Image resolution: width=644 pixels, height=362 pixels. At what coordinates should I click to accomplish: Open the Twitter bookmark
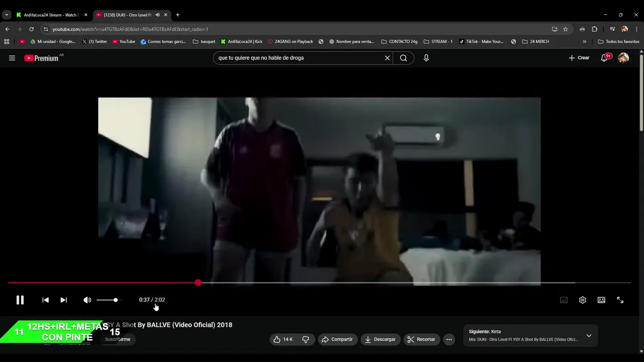[x=94, y=42]
